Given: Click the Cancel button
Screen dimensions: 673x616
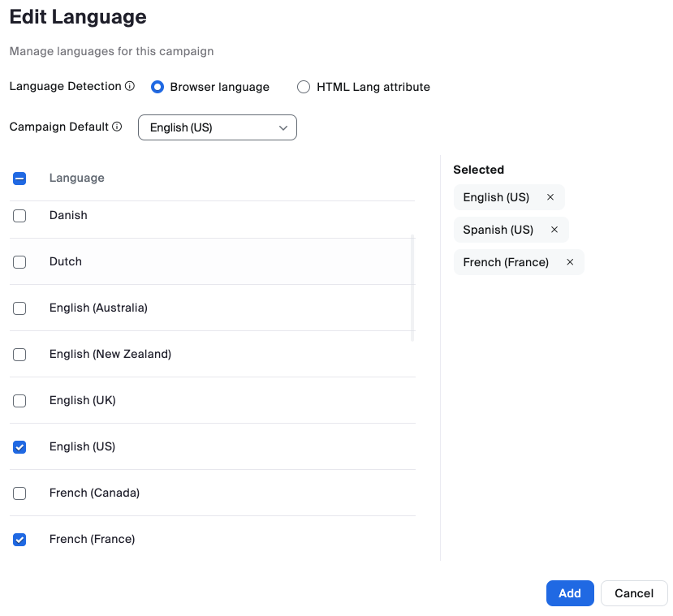Looking at the screenshot, I should click(634, 593).
